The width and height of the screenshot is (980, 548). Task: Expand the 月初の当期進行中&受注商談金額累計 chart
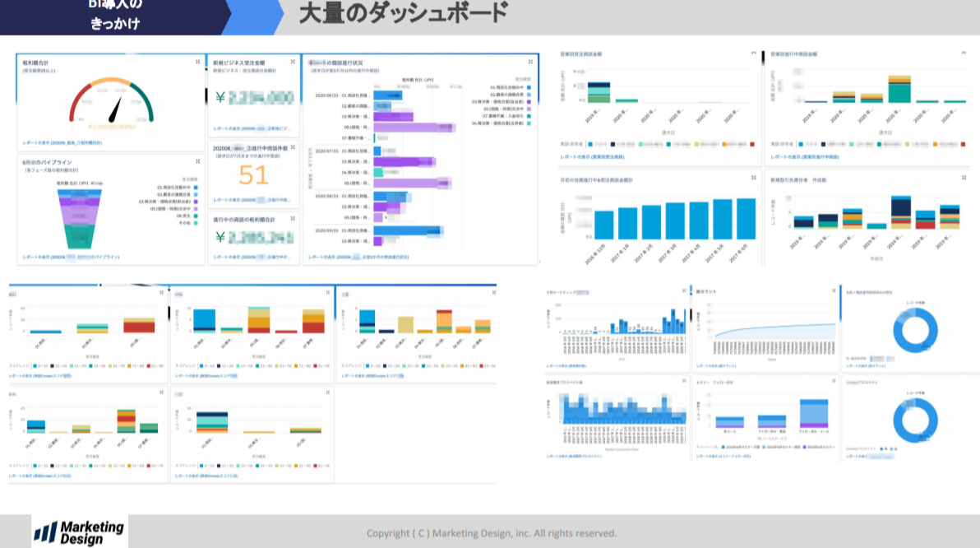point(754,179)
